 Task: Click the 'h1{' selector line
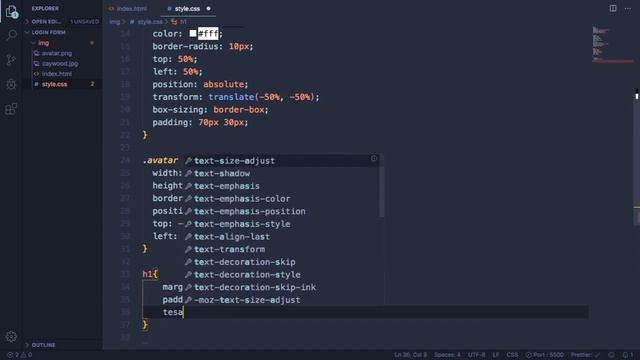150,274
